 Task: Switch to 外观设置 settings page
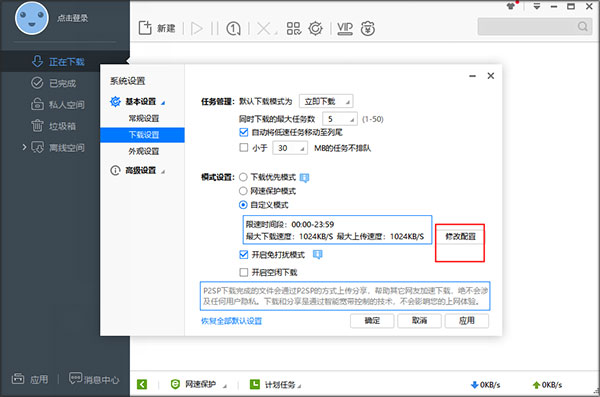point(142,151)
